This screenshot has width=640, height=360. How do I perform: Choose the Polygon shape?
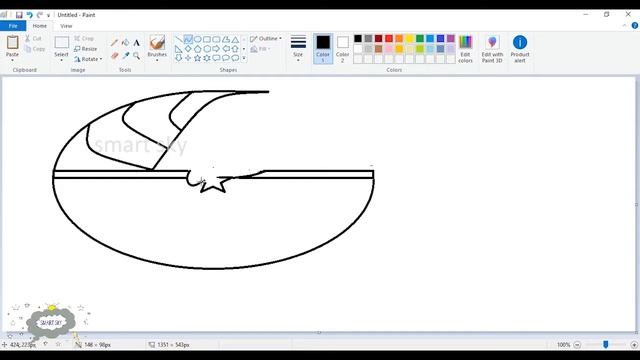tap(226, 40)
